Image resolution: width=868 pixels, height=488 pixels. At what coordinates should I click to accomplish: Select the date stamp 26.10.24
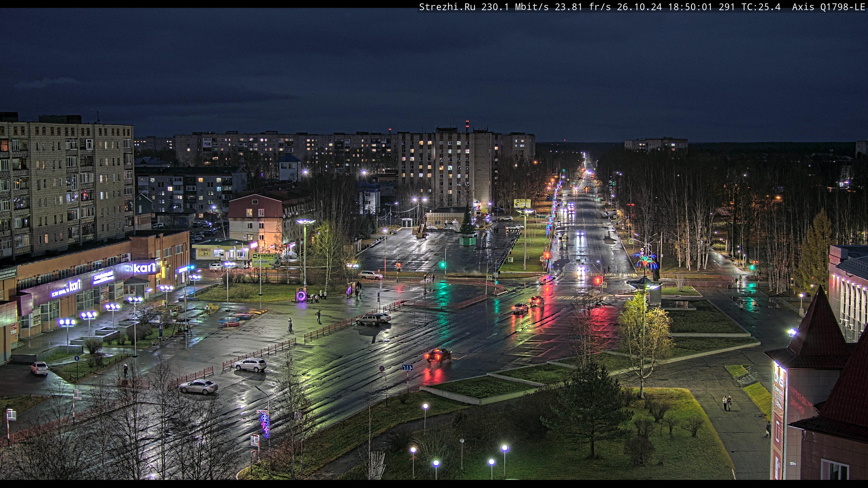[x=639, y=7]
